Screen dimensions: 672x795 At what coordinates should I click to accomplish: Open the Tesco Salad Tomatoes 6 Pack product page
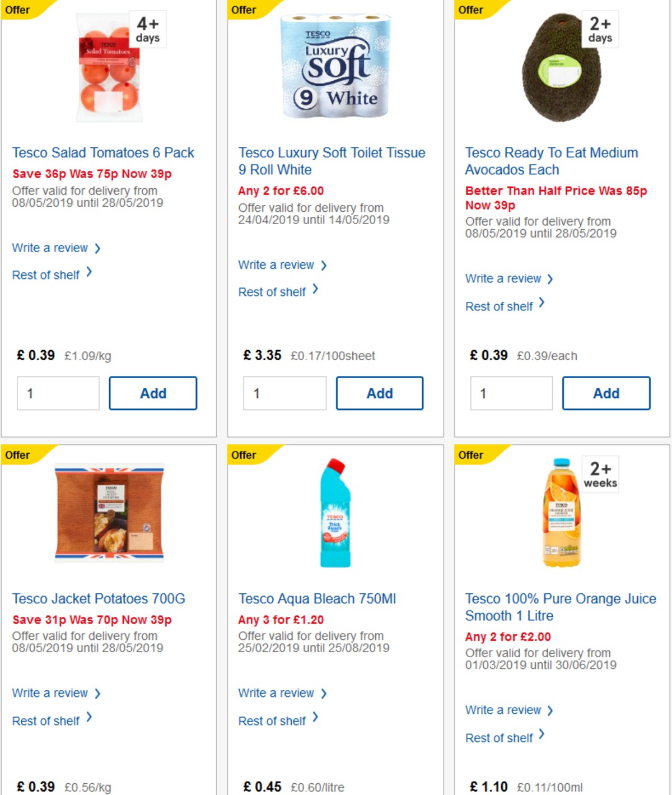click(103, 152)
